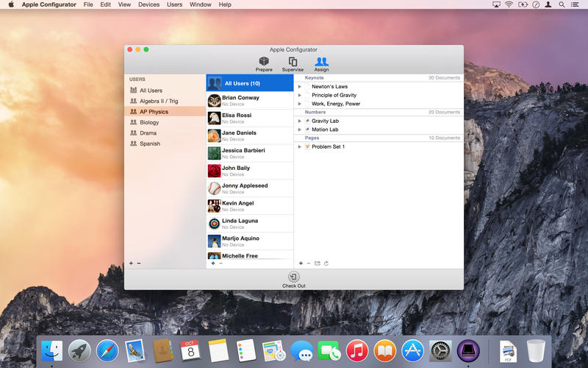Select All Users in the sidebar
Image resolution: width=588 pixels, height=368 pixels.
pos(151,91)
